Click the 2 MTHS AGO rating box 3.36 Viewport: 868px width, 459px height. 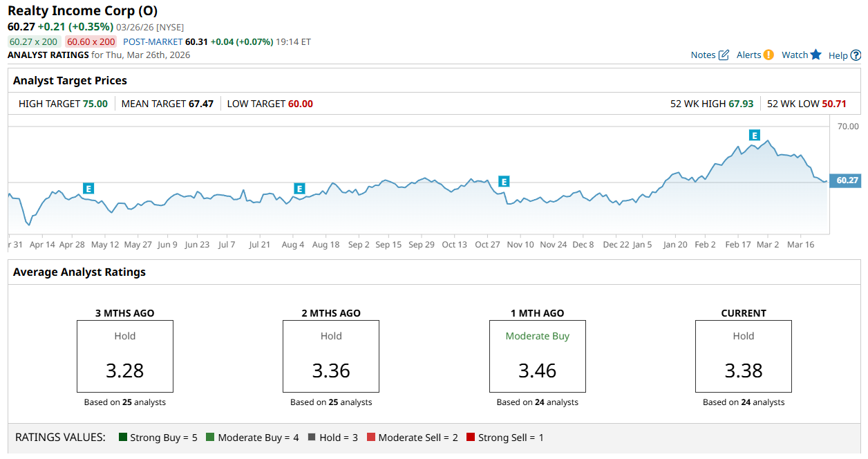point(331,356)
